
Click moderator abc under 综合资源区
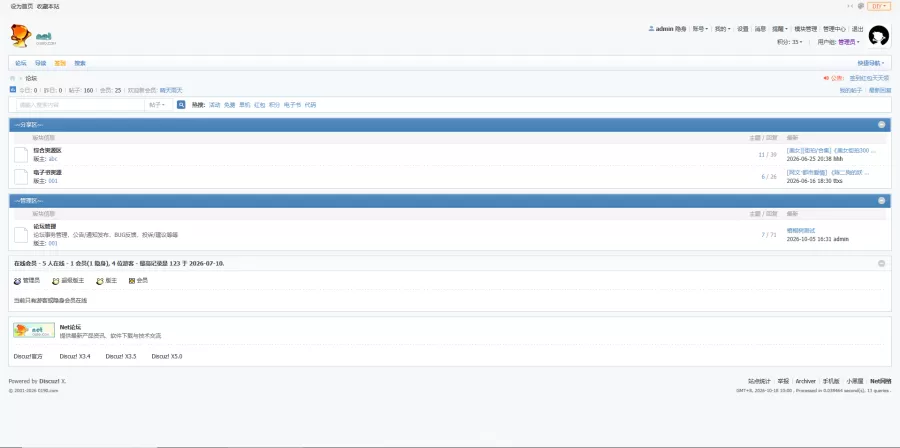(53, 159)
